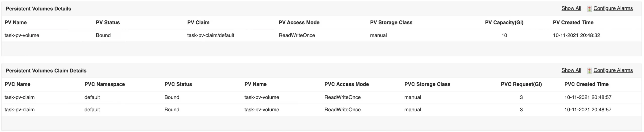Viewport: 644px width, 132px height.
Task: Click the Persistent Volumes alarm traffic-light icon
Action: click(x=589, y=9)
